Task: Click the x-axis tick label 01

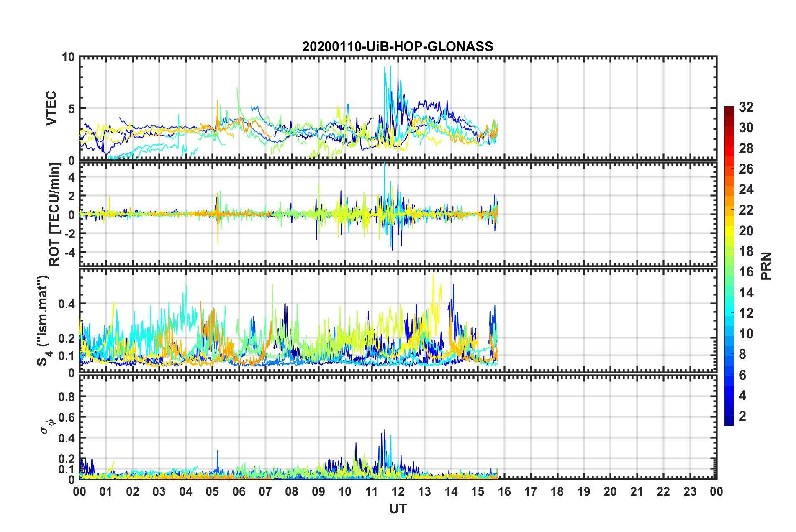Action: tap(106, 491)
